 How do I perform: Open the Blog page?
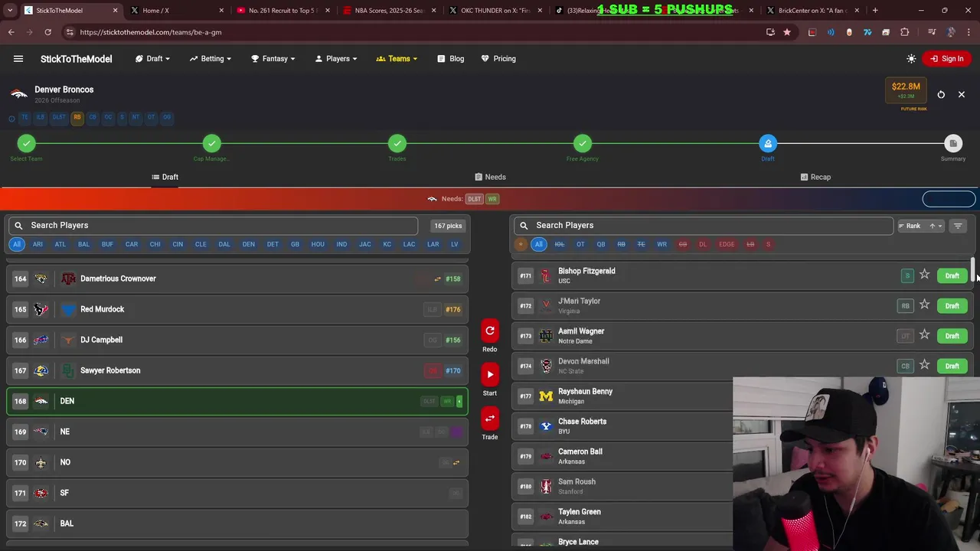tap(451, 59)
